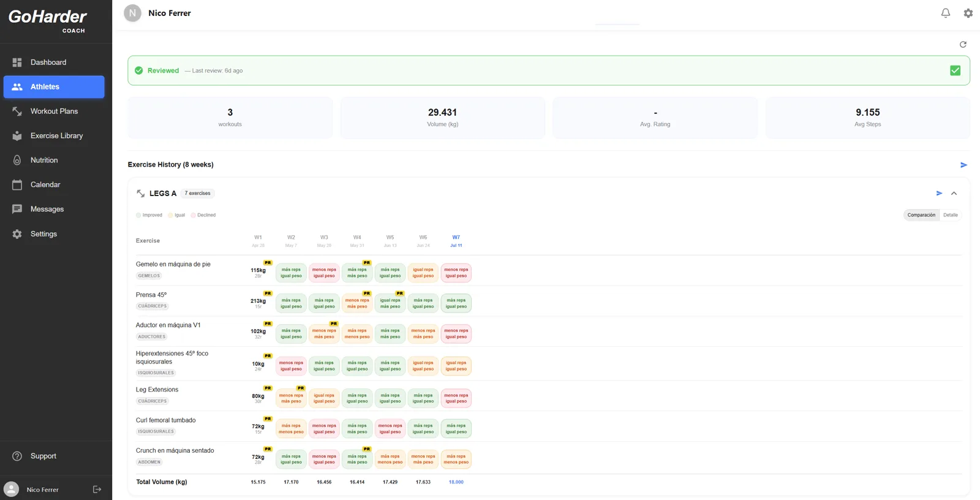
Task: Click the GoHarder Coach logo
Action: [x=48, y=20]
